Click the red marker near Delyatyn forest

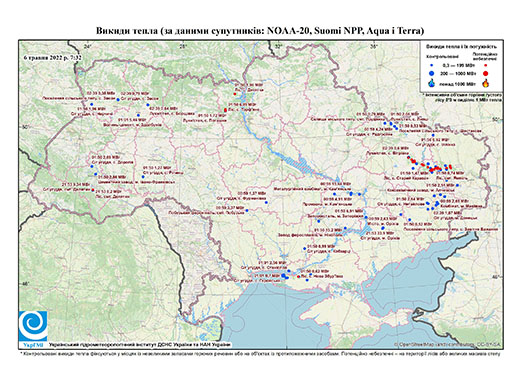(93, 190)
